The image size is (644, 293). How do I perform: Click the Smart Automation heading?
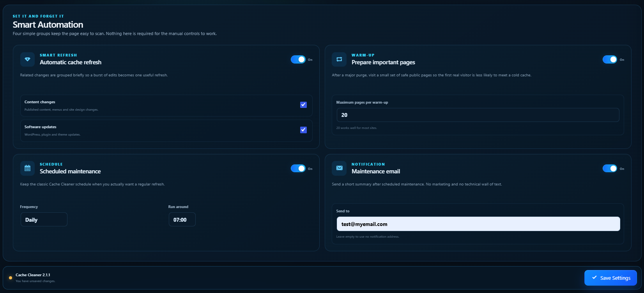tap(48, 25)
